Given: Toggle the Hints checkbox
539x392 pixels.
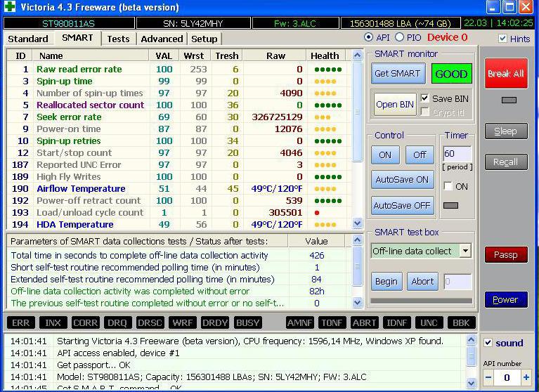Looking at the screenshot, I should click(502, 39).
